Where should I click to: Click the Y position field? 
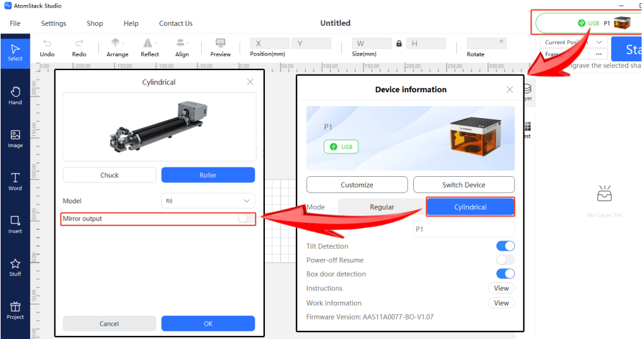pos(312,44)
